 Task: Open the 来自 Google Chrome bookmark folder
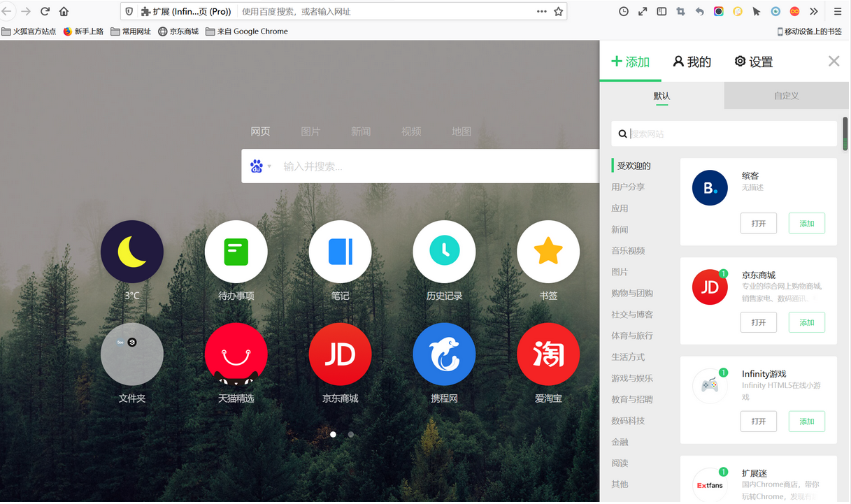coord(247,31)
